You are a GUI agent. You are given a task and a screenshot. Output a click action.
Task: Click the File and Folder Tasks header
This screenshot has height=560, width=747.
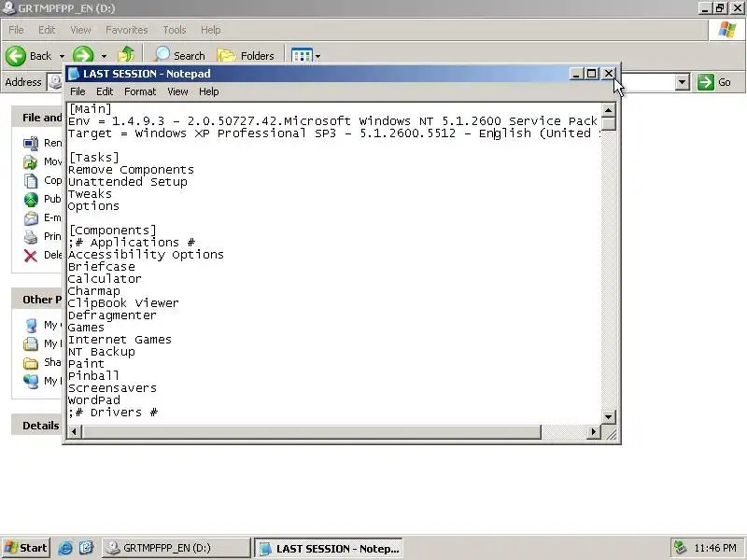(37, 118)
